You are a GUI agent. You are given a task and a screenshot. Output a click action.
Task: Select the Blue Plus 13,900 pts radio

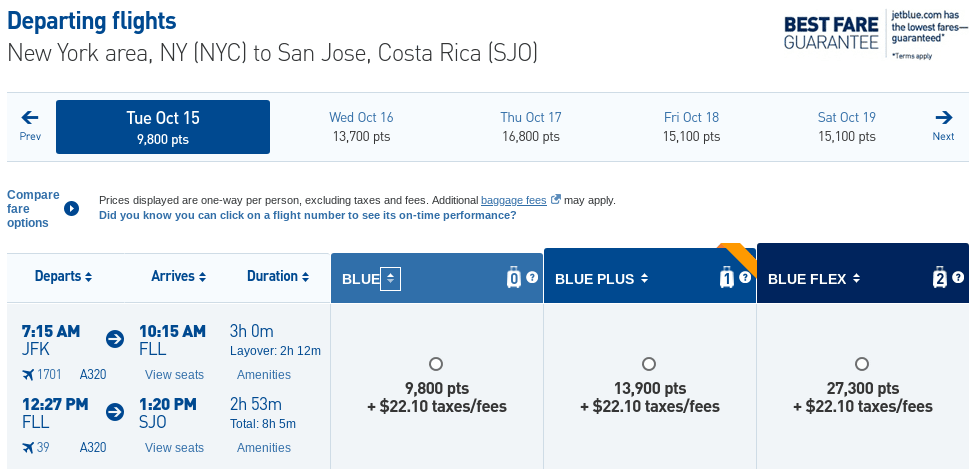pyautogui.click(x=649, y=364)
